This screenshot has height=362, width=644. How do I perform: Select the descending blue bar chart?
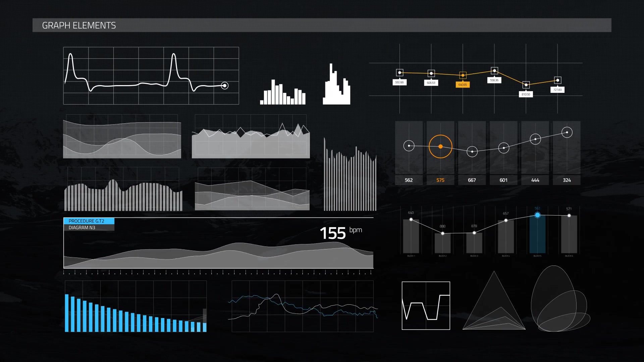tap(136, 306)
